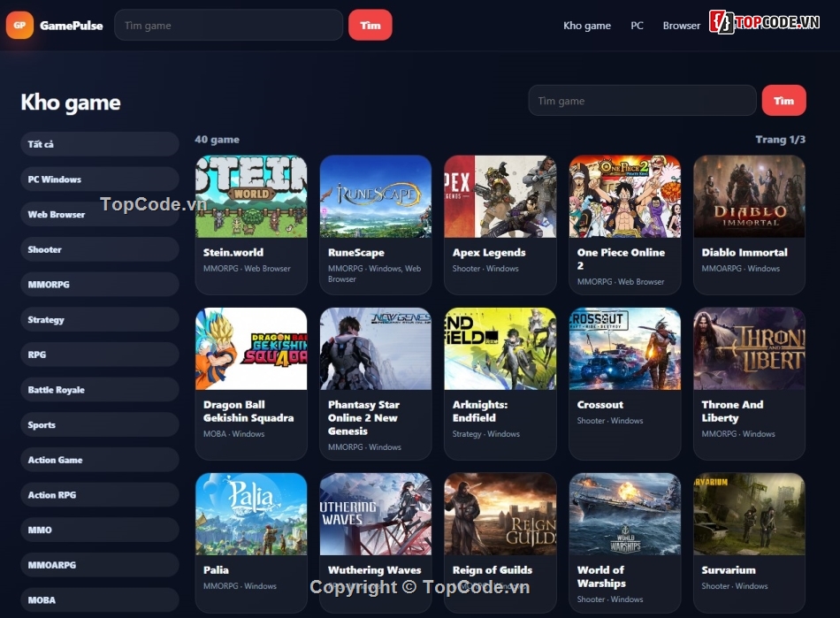
Task: Click the '40 game' count text
Action: tap(217, 139)
